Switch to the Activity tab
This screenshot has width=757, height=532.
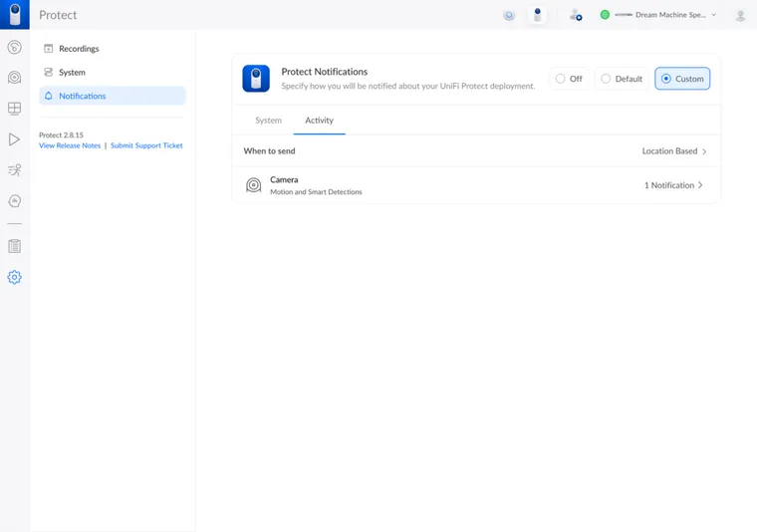[x=319, y=121]
